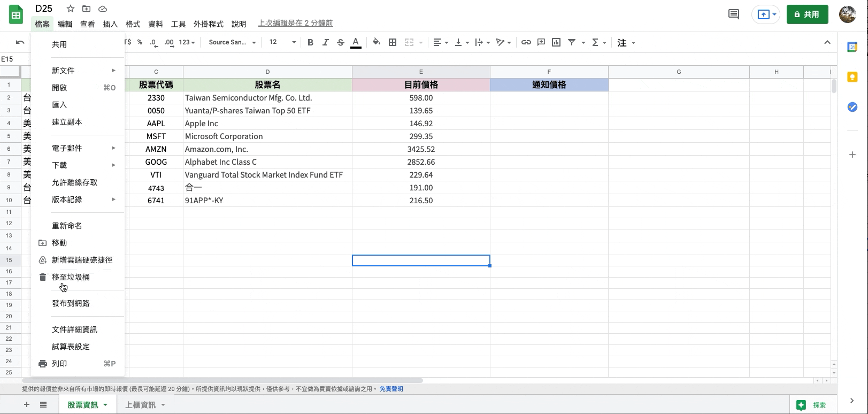
Task: Click the horizontal scrollbar thumb
Action: click(x=221, y=381)
